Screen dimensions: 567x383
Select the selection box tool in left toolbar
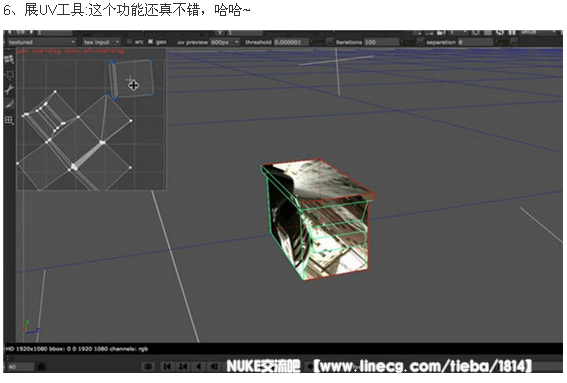pyautogui.click(x=9, y=75)
